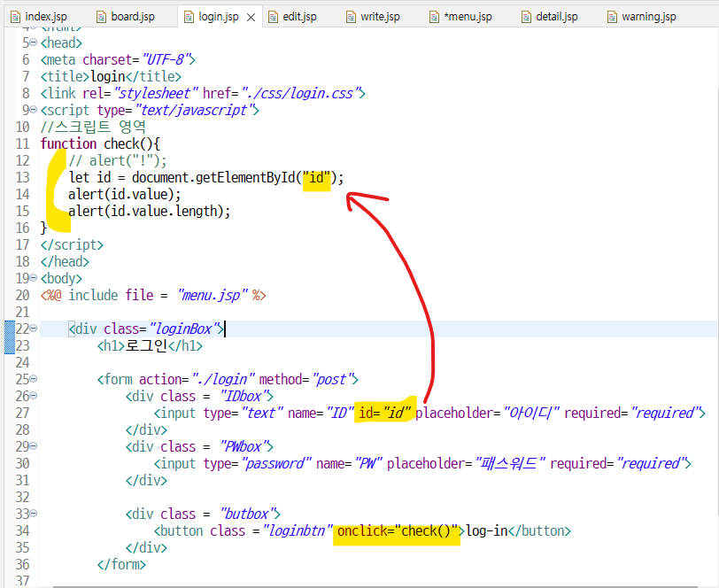719x588 pixels.
Task: Collapse the loginBox div fold on line 22
Action: [x=34, y=329]
